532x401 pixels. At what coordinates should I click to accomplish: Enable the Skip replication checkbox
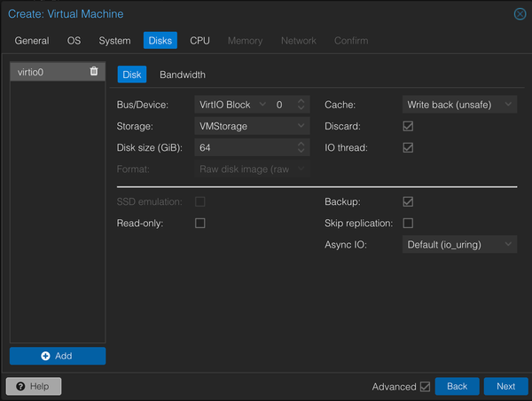click(408, 223)
